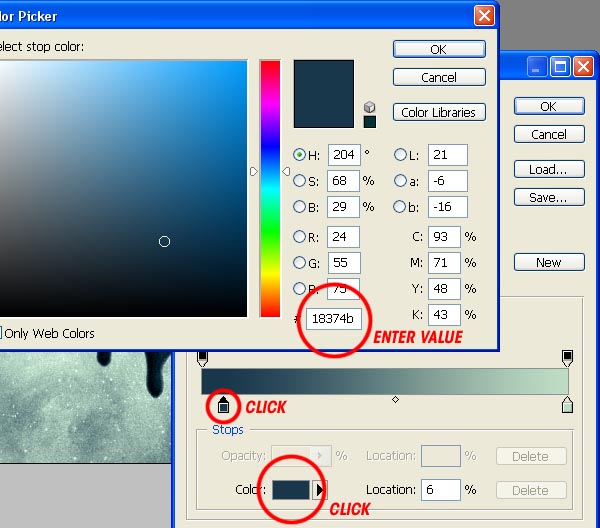The image size is (600, 528).
Task: Click the H field showing 204
Action: click(344, 155)
